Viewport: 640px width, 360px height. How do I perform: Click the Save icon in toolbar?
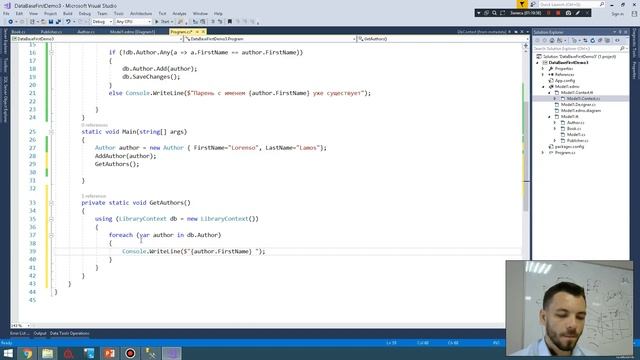coord(51,22)
